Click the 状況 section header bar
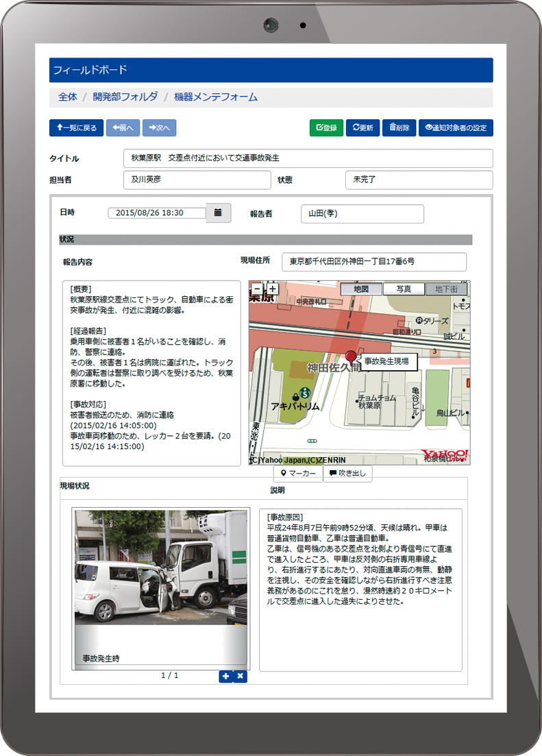Screen dimensions: 542x756 tap(266, 240)
